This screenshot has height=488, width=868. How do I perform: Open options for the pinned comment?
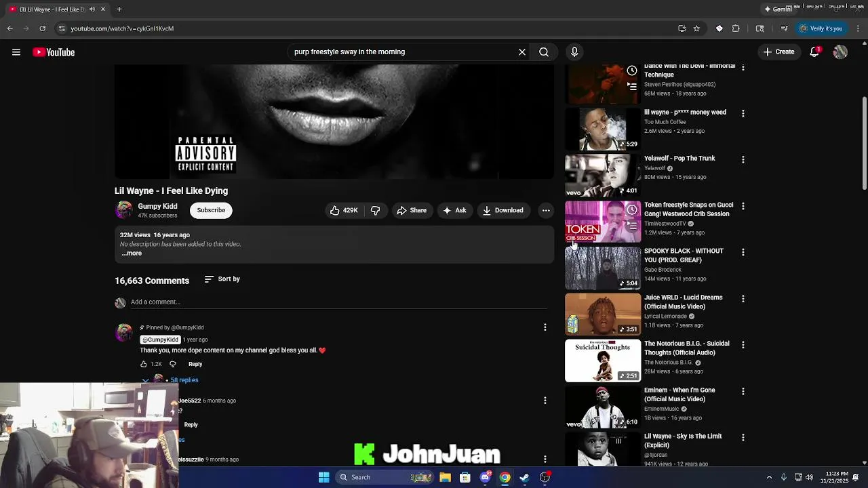coord(545,327)
